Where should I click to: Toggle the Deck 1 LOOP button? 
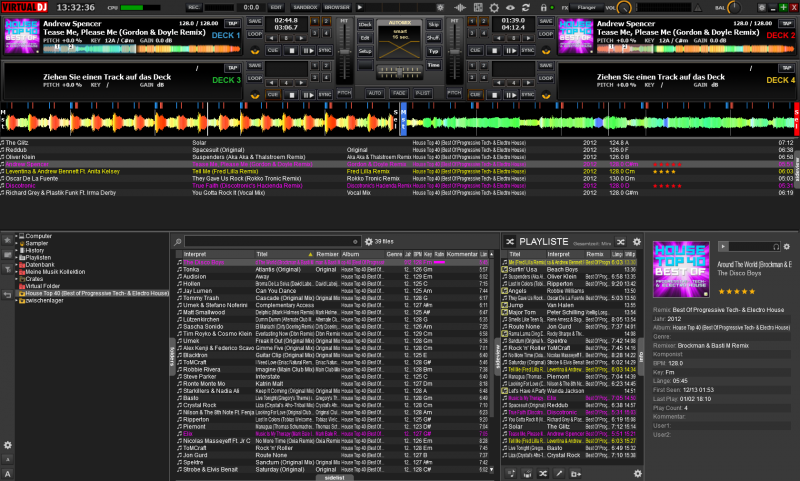(255, 34)
